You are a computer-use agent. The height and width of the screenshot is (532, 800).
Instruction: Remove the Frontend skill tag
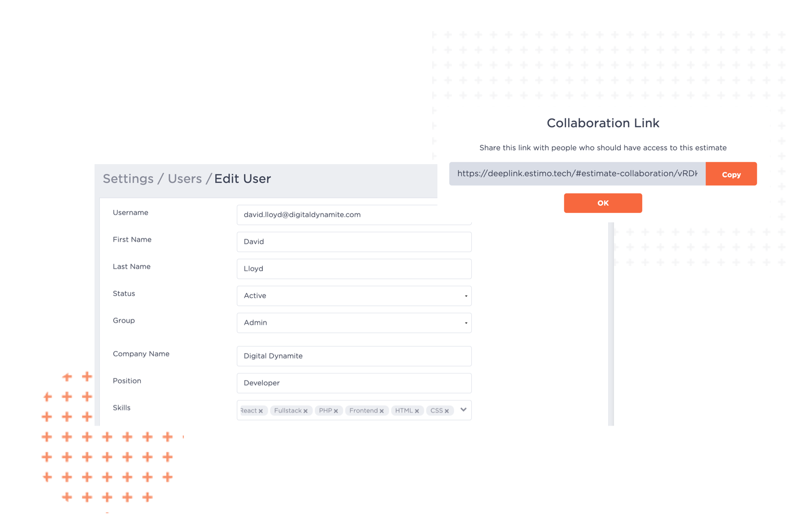tap(382, 411)
